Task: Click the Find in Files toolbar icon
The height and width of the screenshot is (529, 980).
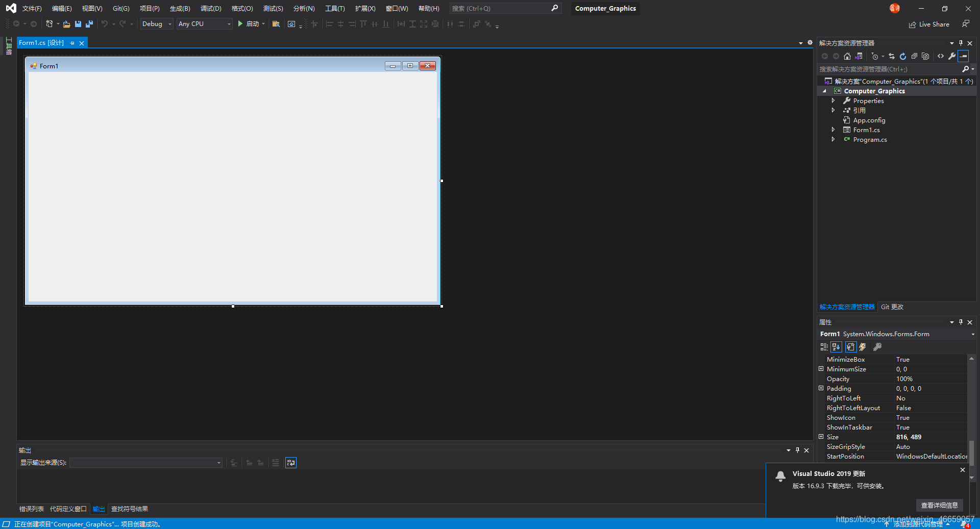Action: [276, 24]
